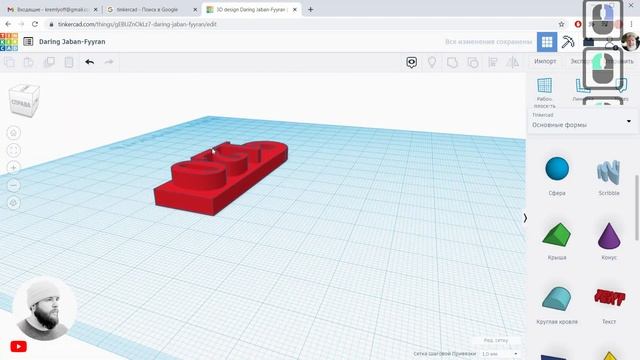The width and height of the screenshot is (640, 360).
Task: Undo the last action
Action: tap(89, 62)
